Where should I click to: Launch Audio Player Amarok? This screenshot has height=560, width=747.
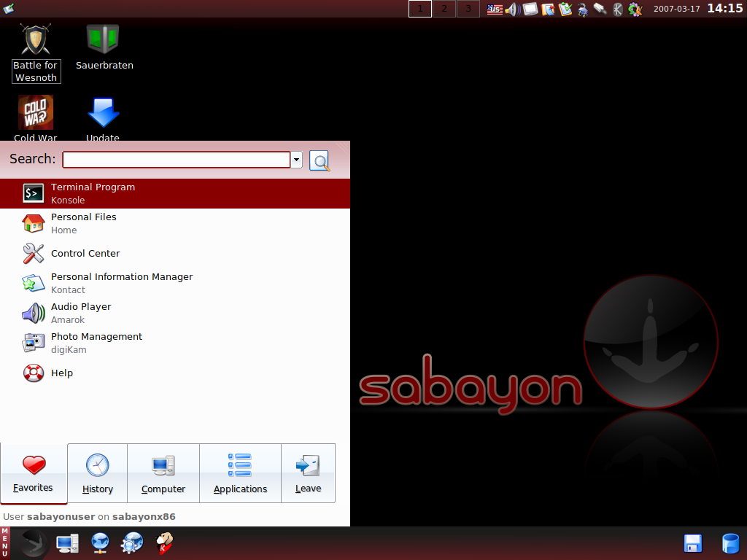pyautogui.click(x=175, y=314)
